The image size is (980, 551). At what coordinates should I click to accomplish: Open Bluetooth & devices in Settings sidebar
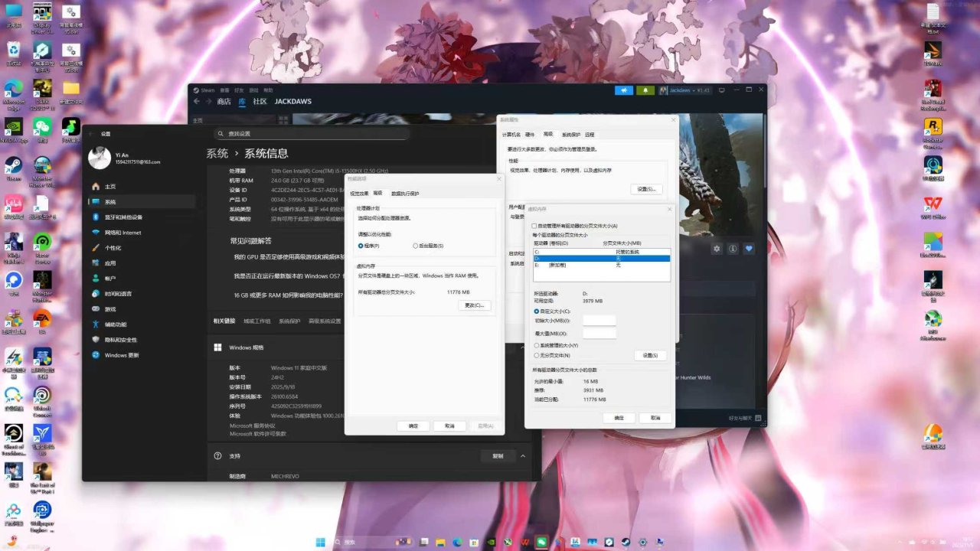click(x=122, y=217)
